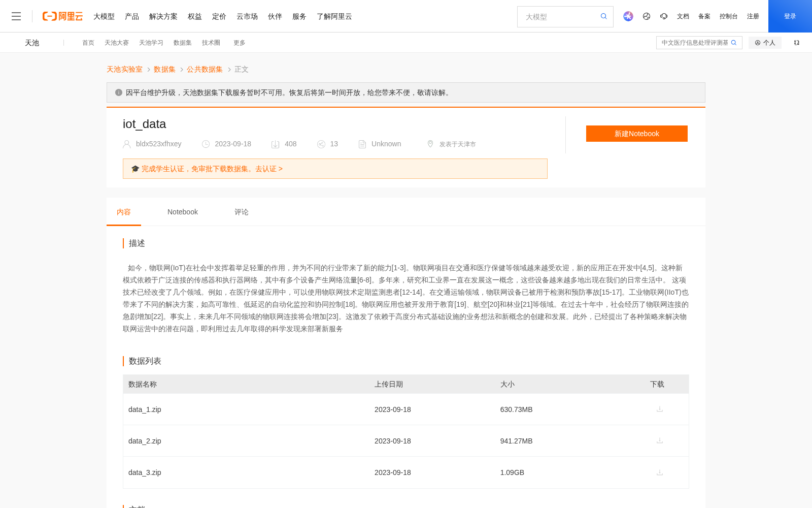Image resolution: width=812 pixels, height=508 pixels.
Task: Click the Alibaba Cloud logo
Action: click(62, 16)
